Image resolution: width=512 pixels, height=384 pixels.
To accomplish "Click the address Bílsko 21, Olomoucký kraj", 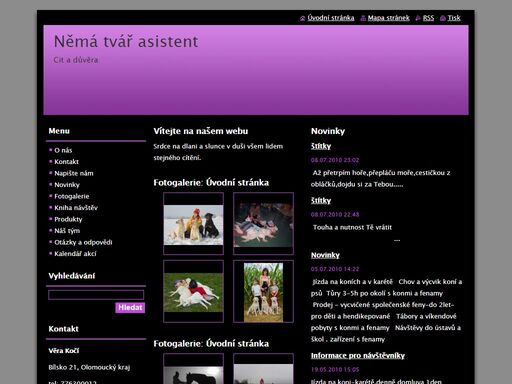I will 89,367.
